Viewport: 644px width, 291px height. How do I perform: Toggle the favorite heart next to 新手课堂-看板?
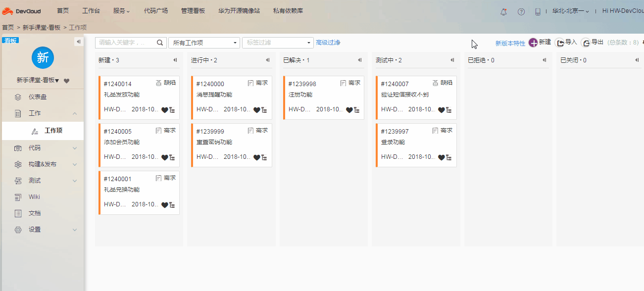[x=66, y=81]
